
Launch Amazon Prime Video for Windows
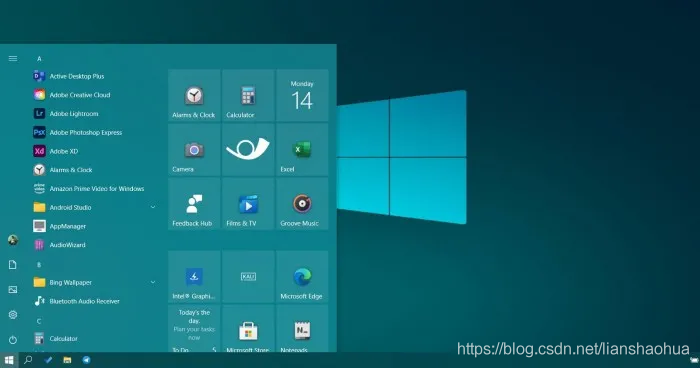(95, 189)
